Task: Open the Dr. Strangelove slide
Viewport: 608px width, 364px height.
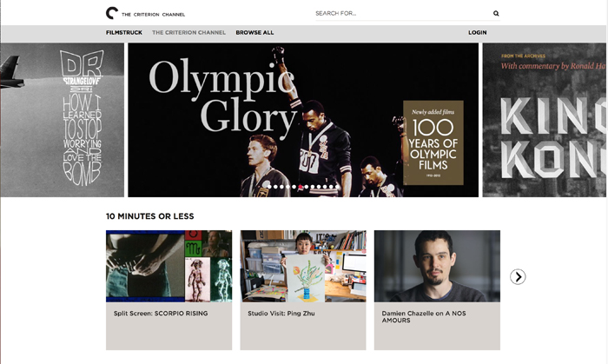Action: (62, 120)
